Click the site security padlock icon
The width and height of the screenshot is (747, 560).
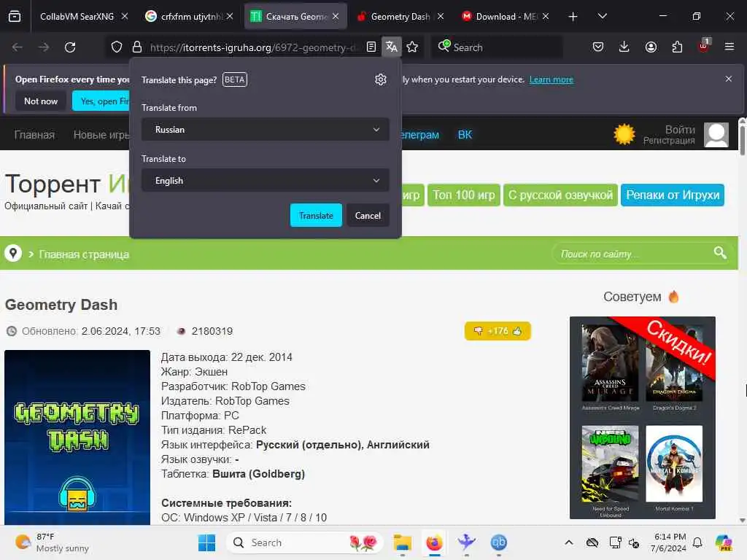click(137, 47)
